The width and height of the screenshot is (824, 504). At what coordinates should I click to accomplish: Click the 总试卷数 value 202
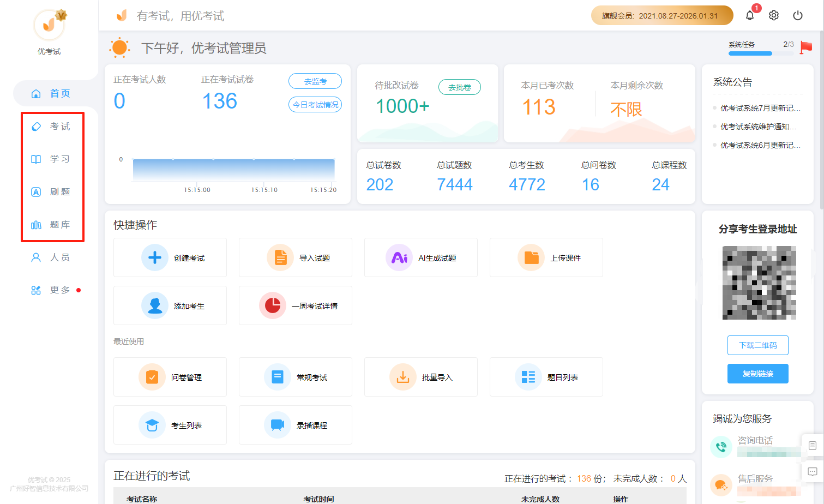380,185
